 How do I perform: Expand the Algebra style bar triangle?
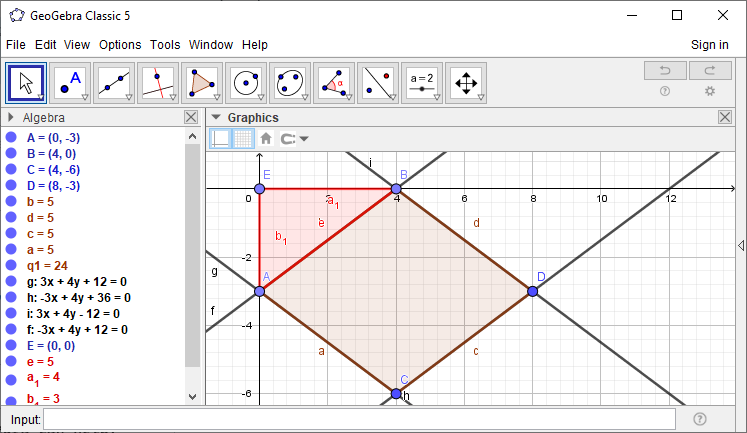click(11, 117)
